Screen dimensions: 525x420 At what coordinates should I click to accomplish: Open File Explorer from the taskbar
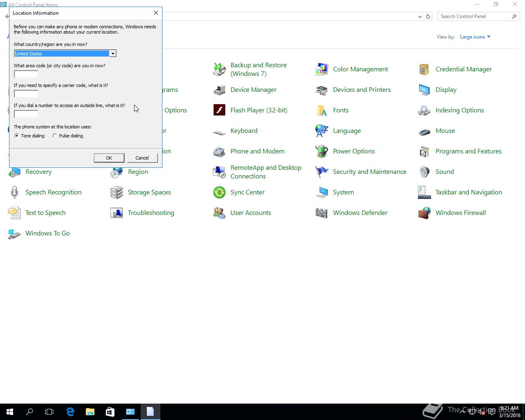pos(90,412)
